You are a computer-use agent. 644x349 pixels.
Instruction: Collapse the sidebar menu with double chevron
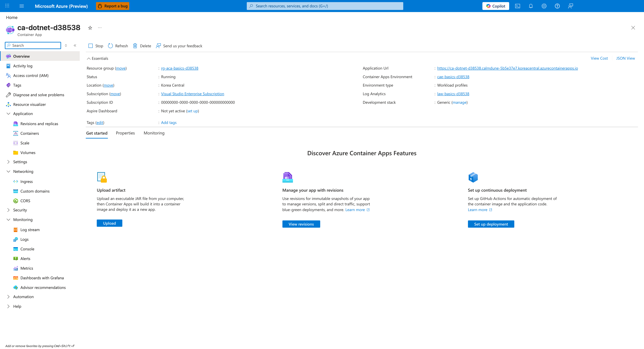(x=75, y=45)
